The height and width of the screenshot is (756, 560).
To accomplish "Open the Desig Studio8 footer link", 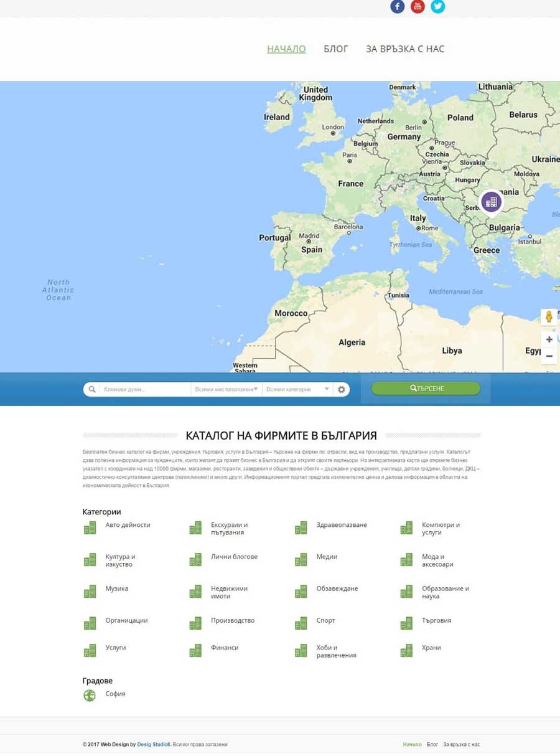I will tap(154, 744).
